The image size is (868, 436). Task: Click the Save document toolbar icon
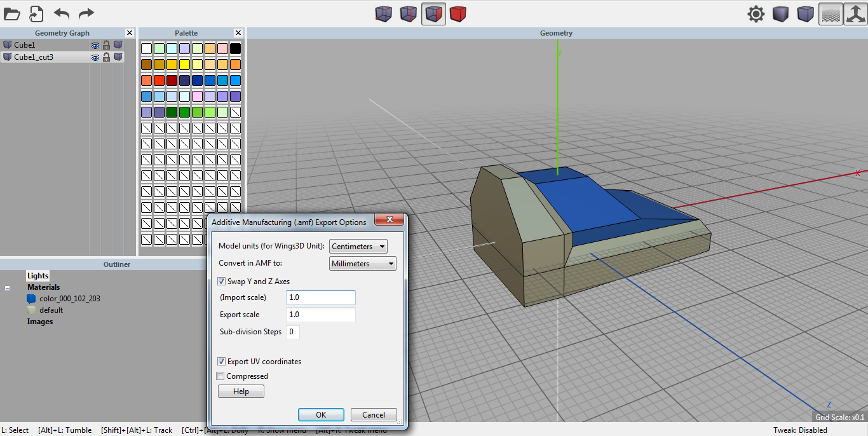coord(36,13)
